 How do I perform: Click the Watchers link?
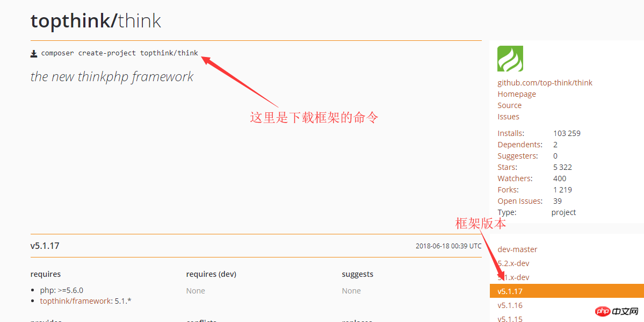tap(515, 178)
